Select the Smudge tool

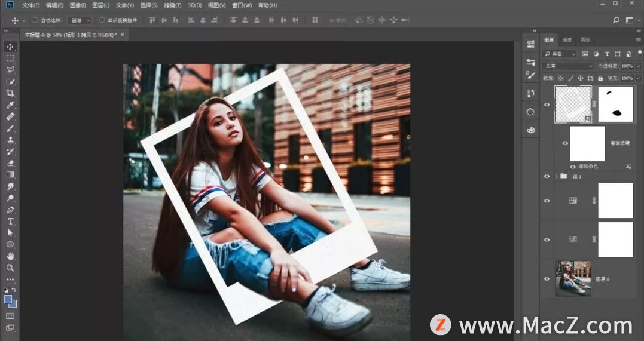coord(10,186)
